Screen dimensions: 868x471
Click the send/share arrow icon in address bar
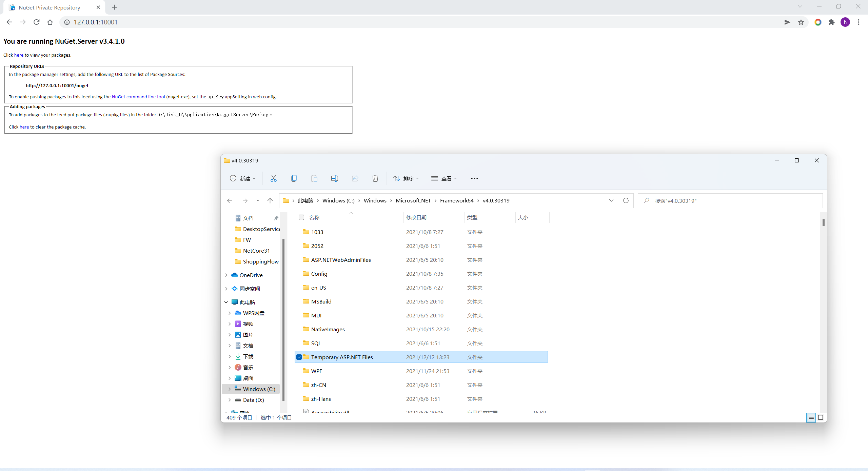point(787,22)
